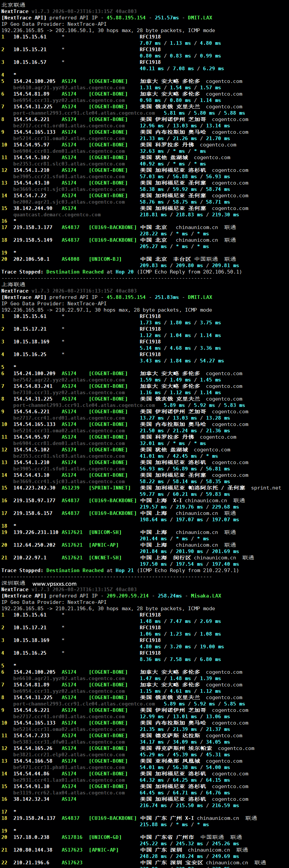Click the 闵行区 location text

[182, 558]
